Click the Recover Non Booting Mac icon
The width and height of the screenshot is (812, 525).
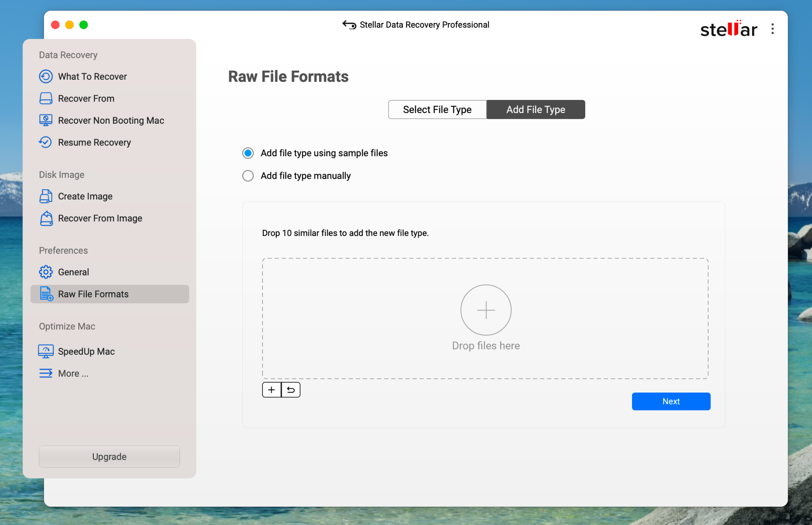tap(46, 120)
